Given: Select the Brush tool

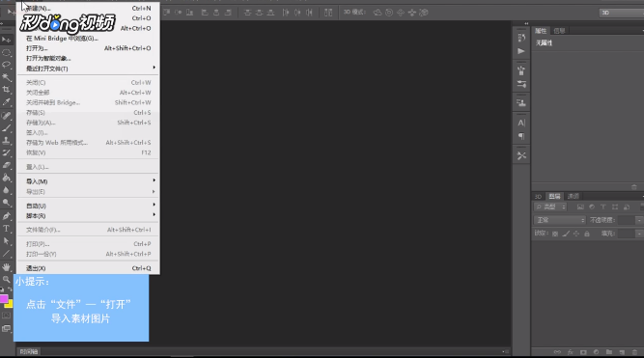Looking at the screenshot, I should tap(6, 128).
